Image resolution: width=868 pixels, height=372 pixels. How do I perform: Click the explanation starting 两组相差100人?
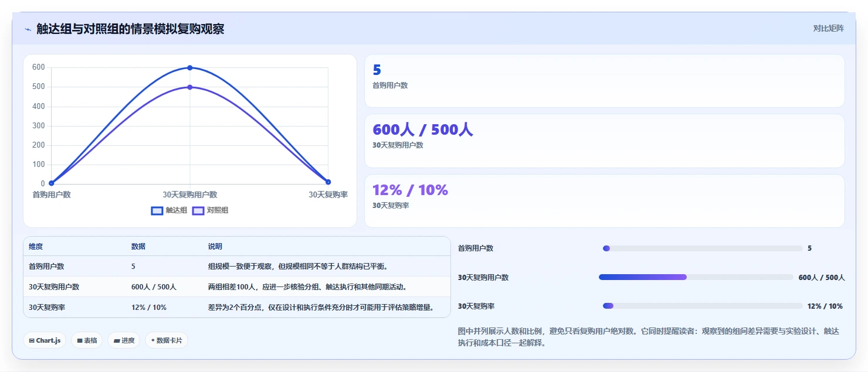(x=307, y=287)
